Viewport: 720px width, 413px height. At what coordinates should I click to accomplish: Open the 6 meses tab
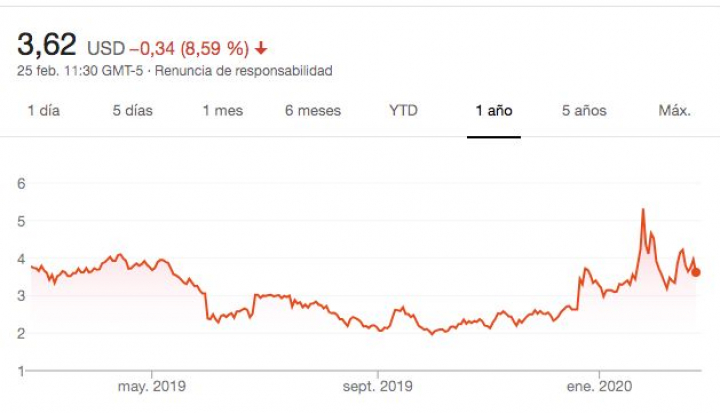click(x=312, y=111)
